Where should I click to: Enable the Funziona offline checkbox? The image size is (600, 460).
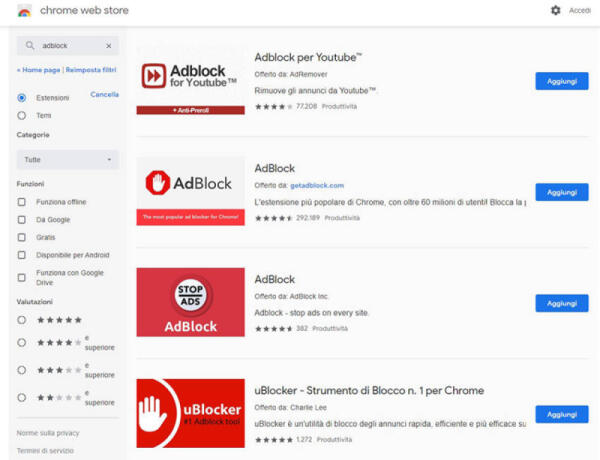(x=22, y=202)
